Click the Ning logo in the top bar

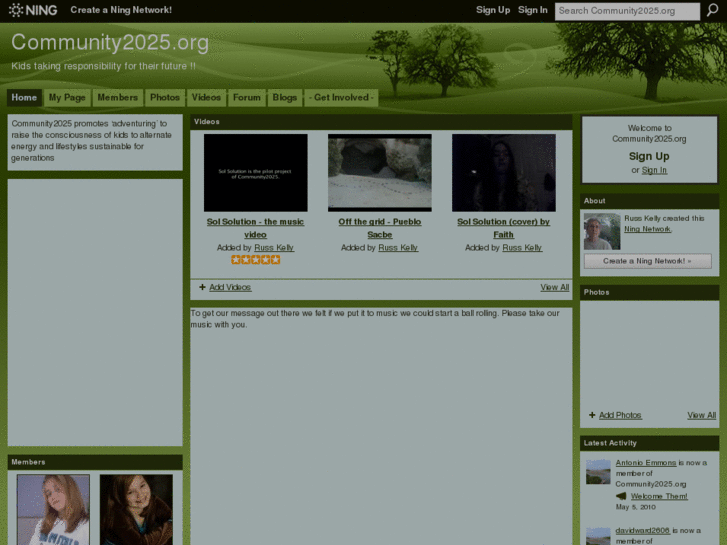click(33, 10)
